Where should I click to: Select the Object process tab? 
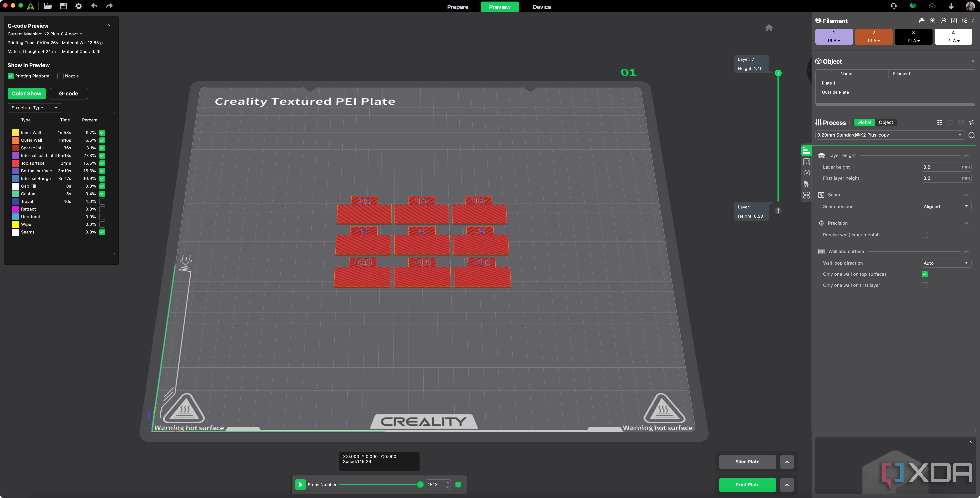click(x=886, y=122)
